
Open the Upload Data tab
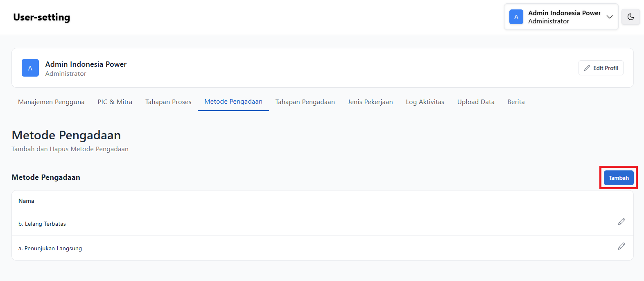click(476, 102)
